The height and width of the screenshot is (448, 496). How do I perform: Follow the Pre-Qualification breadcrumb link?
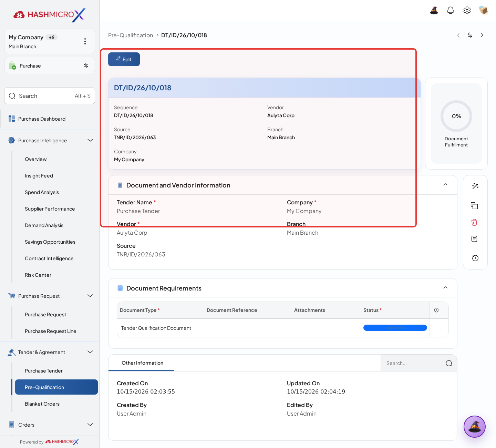pyautogui.click(x=131, y=35)
